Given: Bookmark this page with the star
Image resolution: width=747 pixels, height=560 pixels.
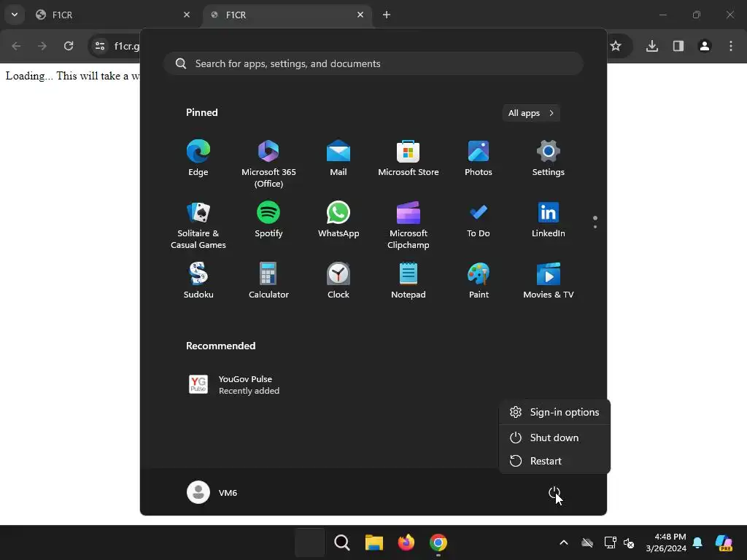Looking at the screenshot, I should pyautogui.click(x=616, y=46).
